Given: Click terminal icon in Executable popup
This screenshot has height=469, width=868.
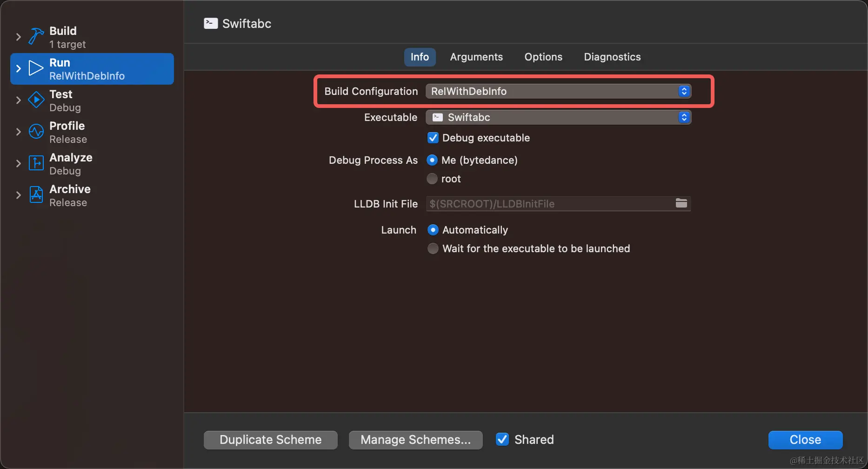Looking at the screenshot, I should tap(438, 117).
